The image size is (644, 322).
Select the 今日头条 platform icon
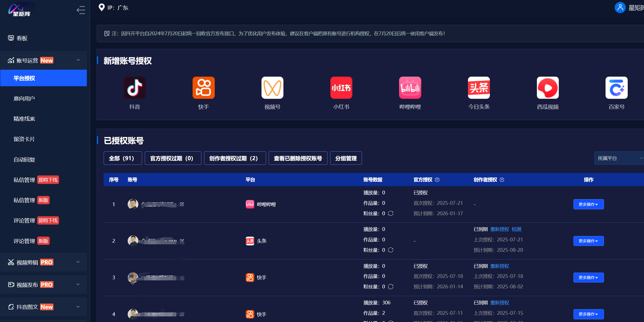479,88
